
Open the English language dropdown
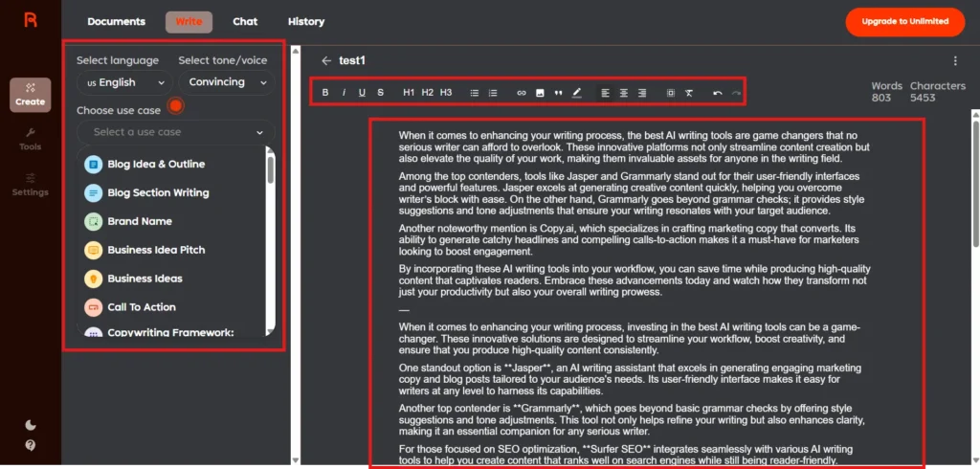125,82
